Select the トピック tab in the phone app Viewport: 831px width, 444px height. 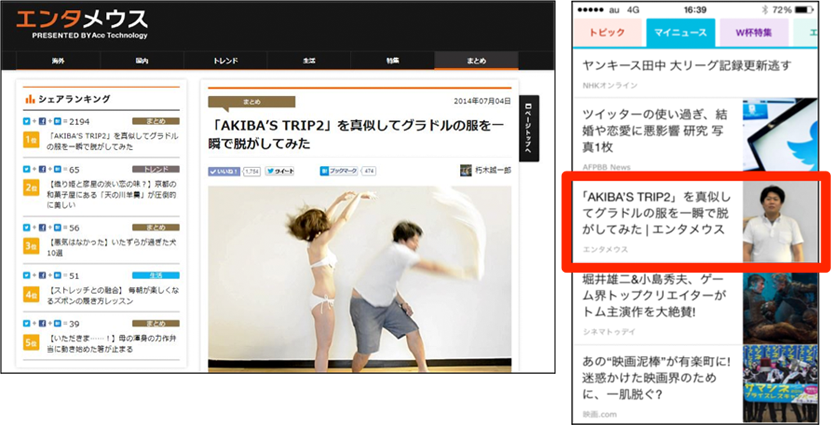607,33
